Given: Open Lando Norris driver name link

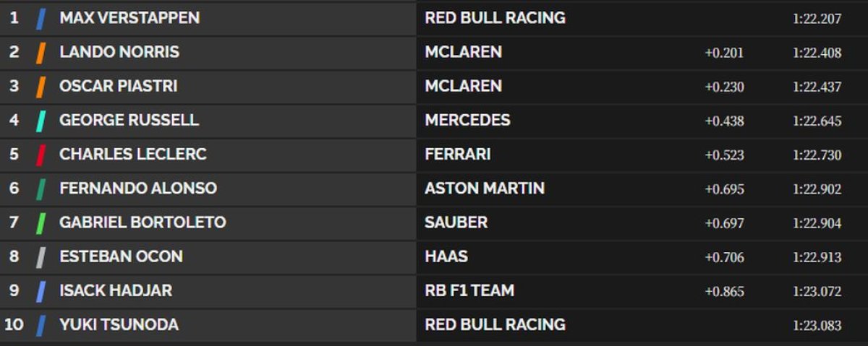Looking at the screenshot, I should [119, 52].
